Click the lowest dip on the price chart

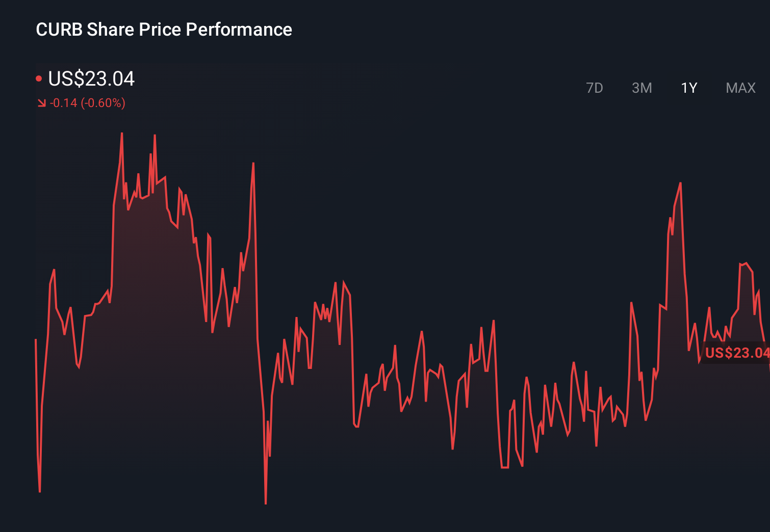pos(266,502)
